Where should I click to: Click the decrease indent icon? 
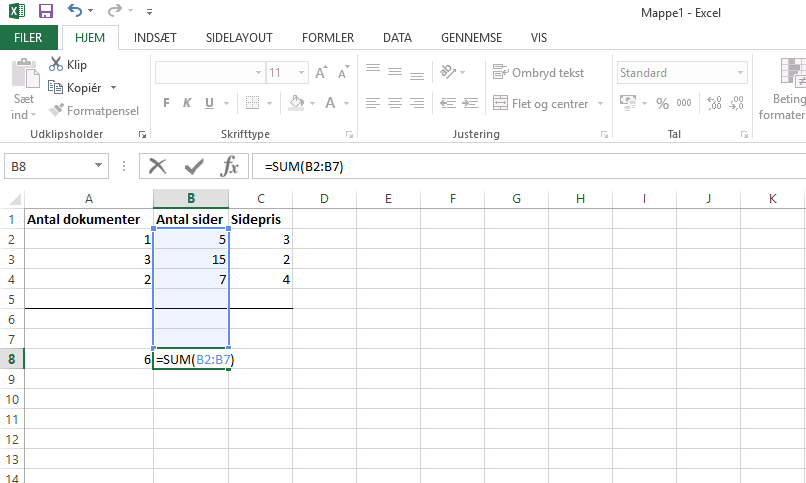(448, 103)
